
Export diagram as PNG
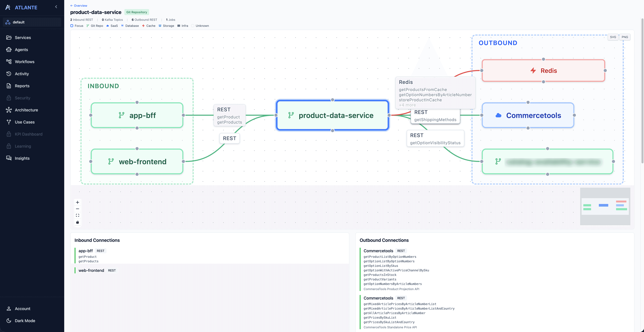coord(625,37)
